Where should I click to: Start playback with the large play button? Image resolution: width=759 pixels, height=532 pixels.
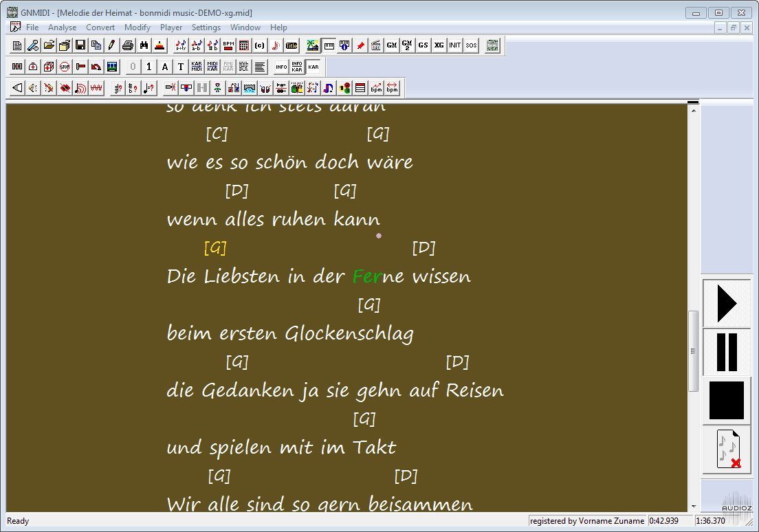point(727,304)
